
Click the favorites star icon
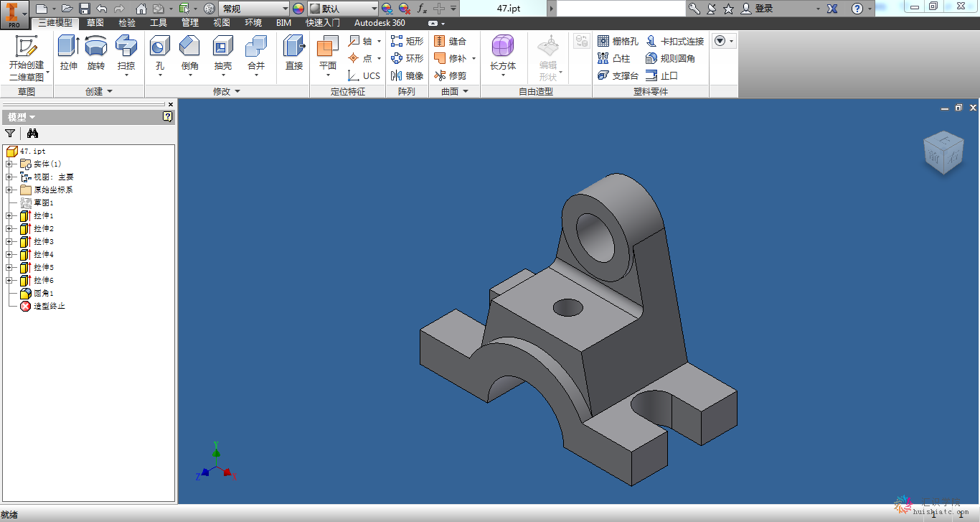coord(728,9)
